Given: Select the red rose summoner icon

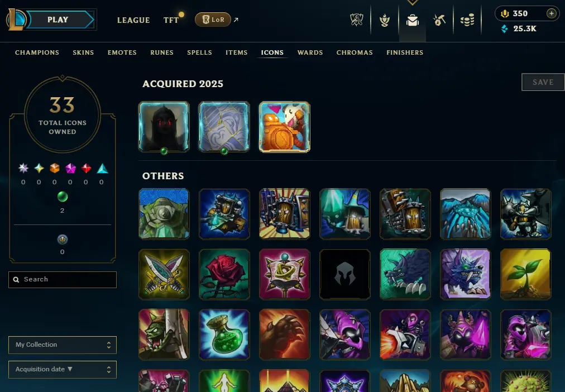Looking at the screenshot, I should click(224, 275).
